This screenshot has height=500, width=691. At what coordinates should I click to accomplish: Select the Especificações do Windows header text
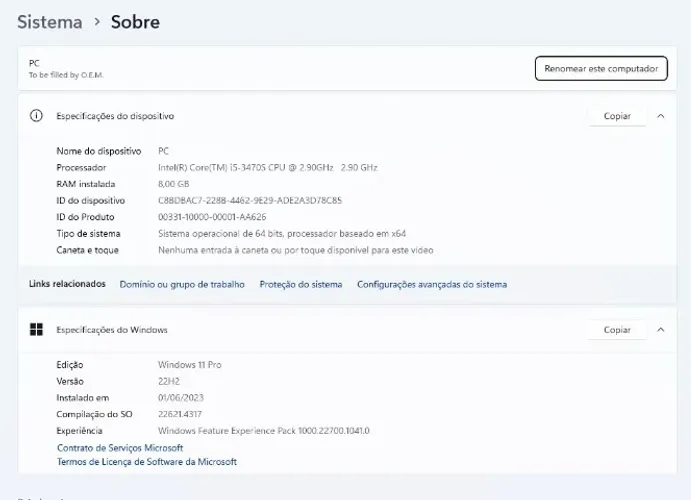click(112, 330)
